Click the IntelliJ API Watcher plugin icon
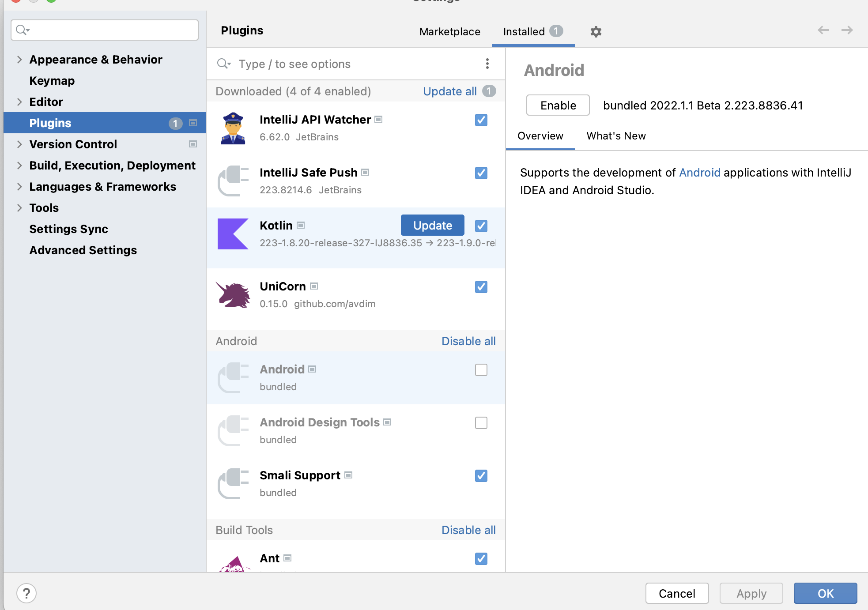The width and height of the screenshot is (868, 610). [233, 128]
